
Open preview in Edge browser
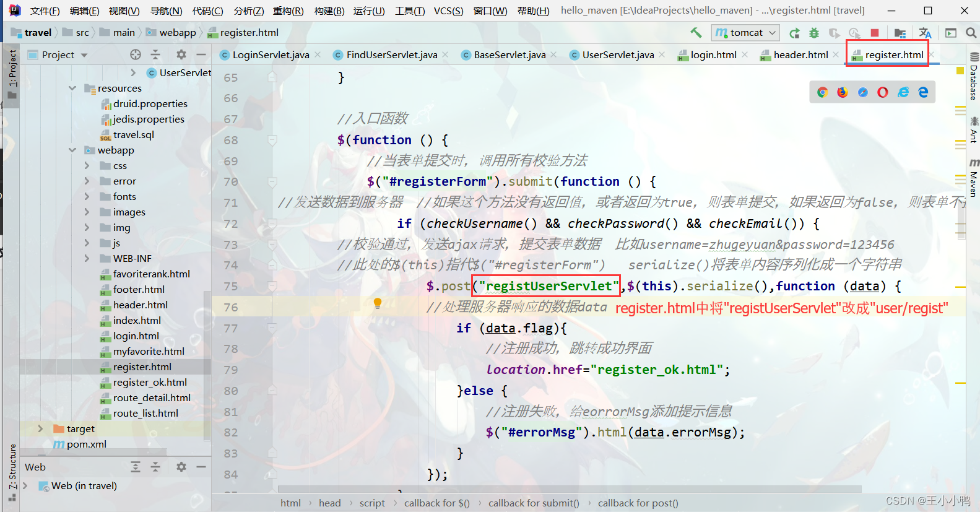(x=923, y=92)
